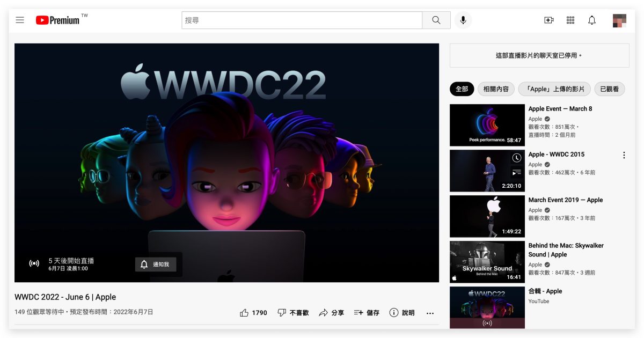644x338 pixels.
Task: Open more actions ellipsis below video
Action: click(x=430, y=313)
